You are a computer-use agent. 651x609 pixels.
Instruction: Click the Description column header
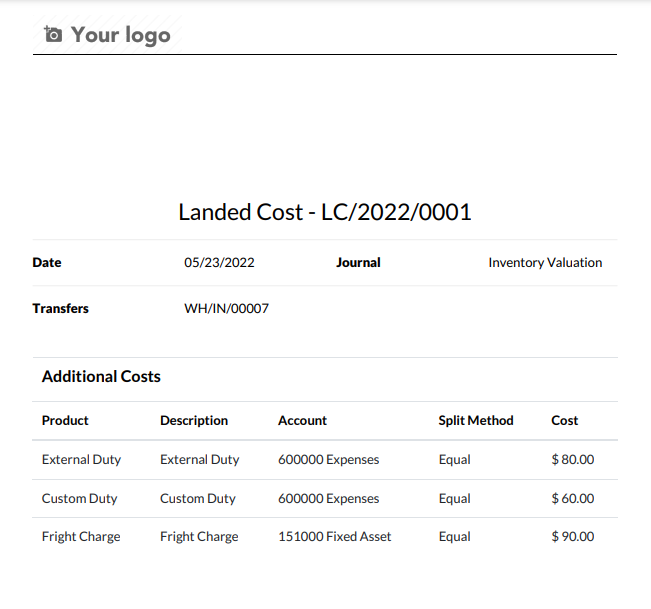[194, 421]
